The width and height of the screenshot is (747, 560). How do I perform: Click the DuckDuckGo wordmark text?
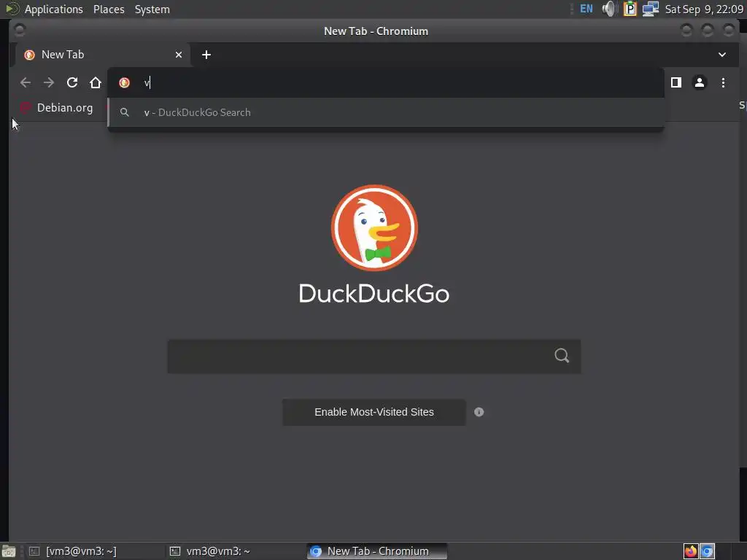pyautogui.click(x=374, y=293)
